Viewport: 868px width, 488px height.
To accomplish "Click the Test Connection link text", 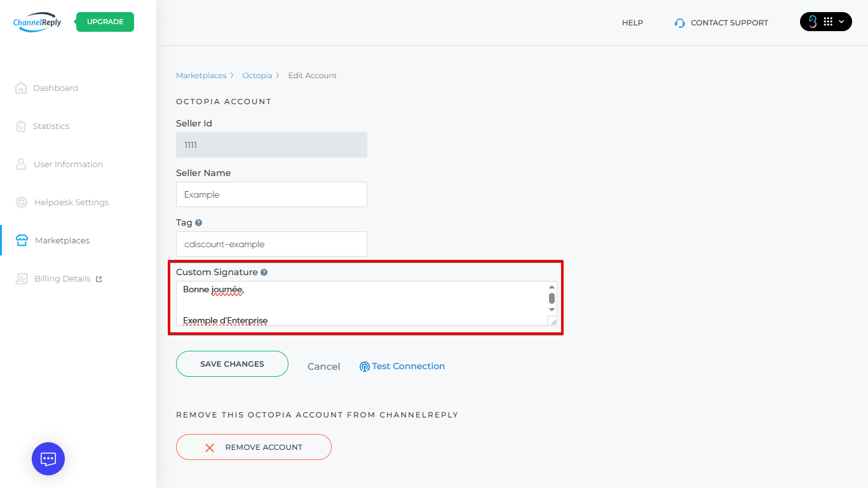I will click(409, 366).
